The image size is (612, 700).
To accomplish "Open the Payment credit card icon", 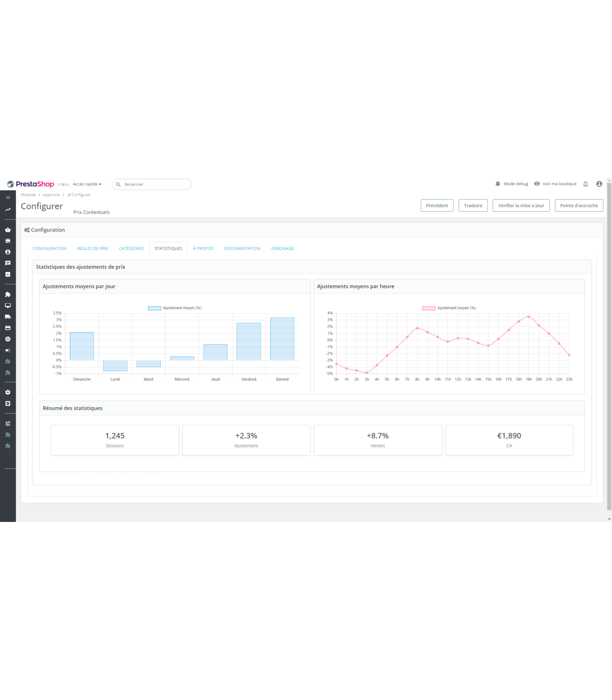I will click(x=8, y=328).
